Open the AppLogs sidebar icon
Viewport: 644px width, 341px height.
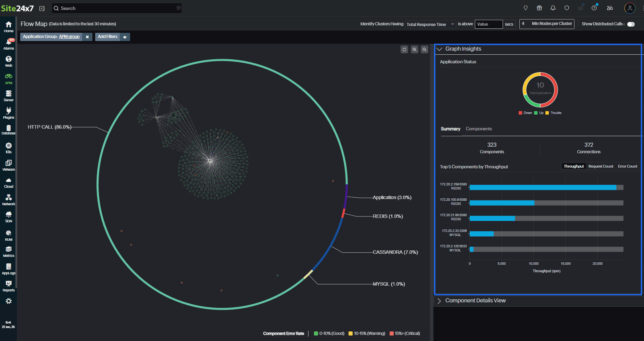(8, 268)
